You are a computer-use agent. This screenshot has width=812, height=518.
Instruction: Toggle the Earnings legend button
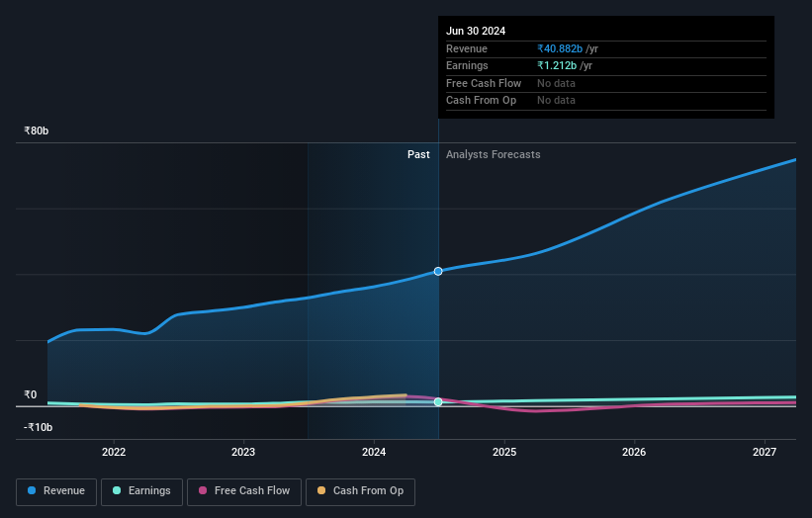coord(141,491)
